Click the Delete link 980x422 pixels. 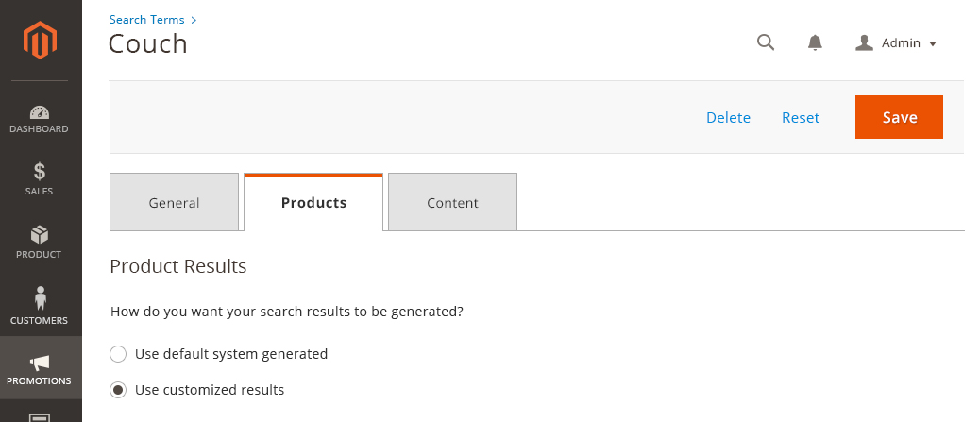point(728,117)
